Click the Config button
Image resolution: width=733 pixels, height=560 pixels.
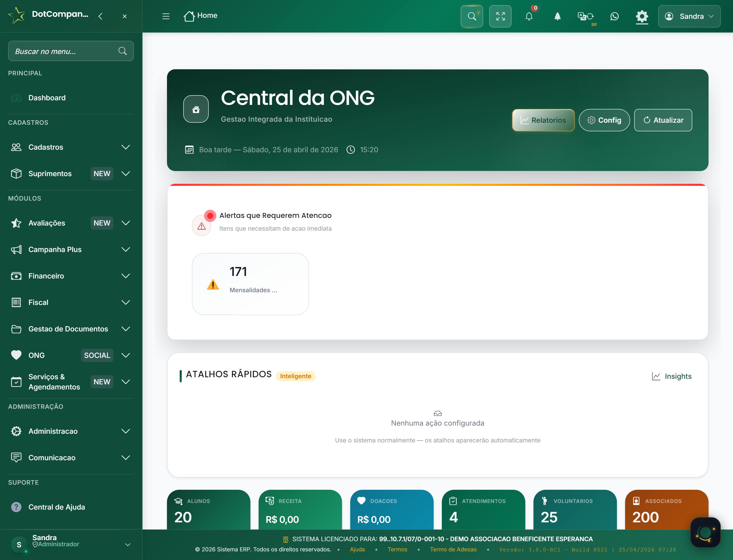pyautogui.click(x=604, y=120)
